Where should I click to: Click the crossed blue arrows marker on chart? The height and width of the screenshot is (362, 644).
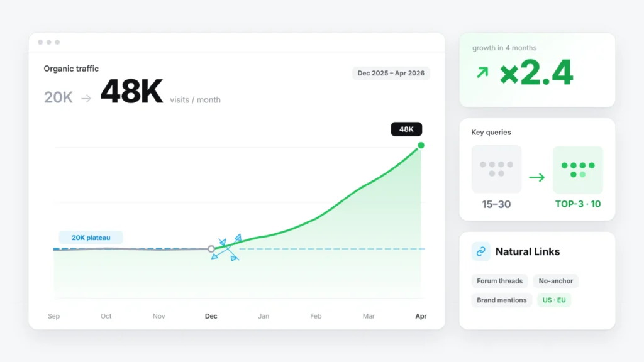coord(226,248)
